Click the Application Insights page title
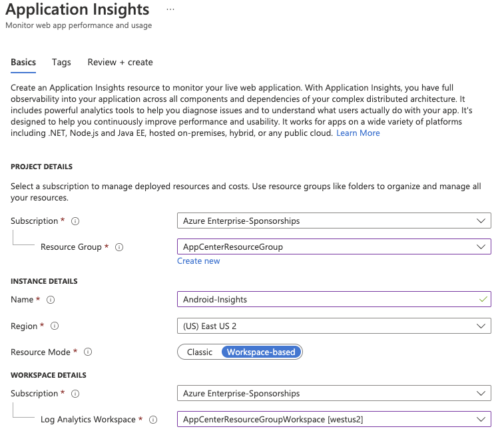The height and width of the screenshot is (443, 504). 77,9
